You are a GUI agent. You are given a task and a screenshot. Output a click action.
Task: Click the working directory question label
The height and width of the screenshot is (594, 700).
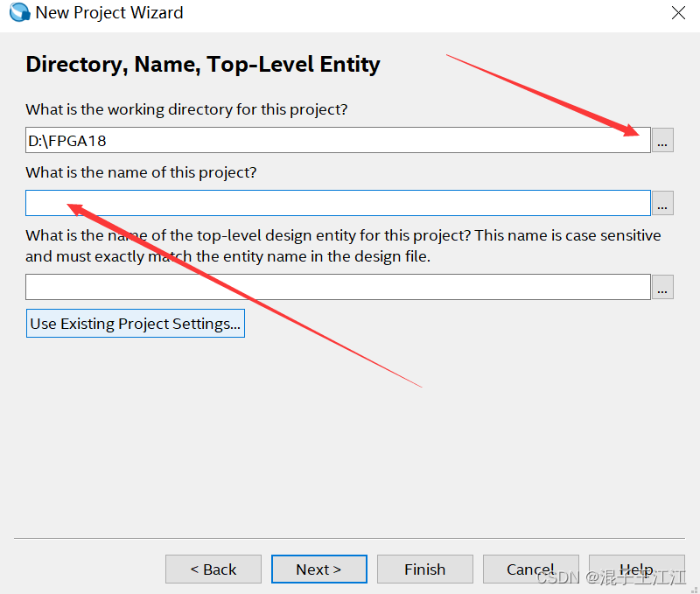186,110
